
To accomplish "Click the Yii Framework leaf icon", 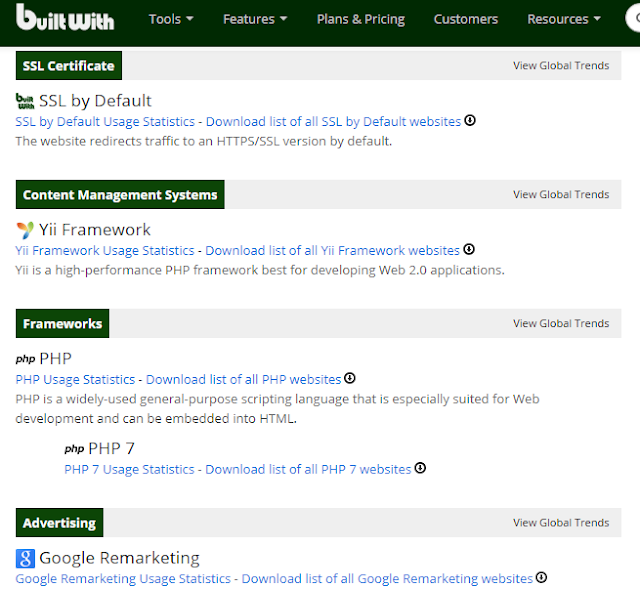I will [25, 230].
